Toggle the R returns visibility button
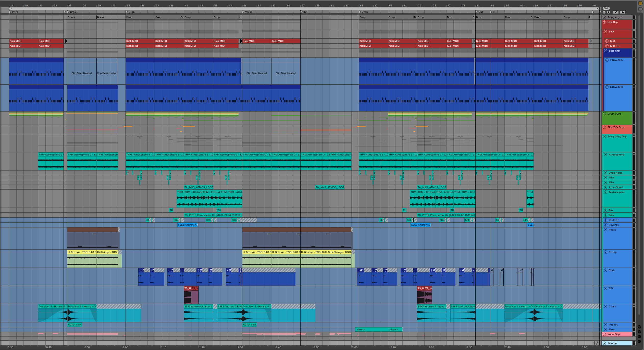The width and height of the screenshot is (644, 350). 639,332
